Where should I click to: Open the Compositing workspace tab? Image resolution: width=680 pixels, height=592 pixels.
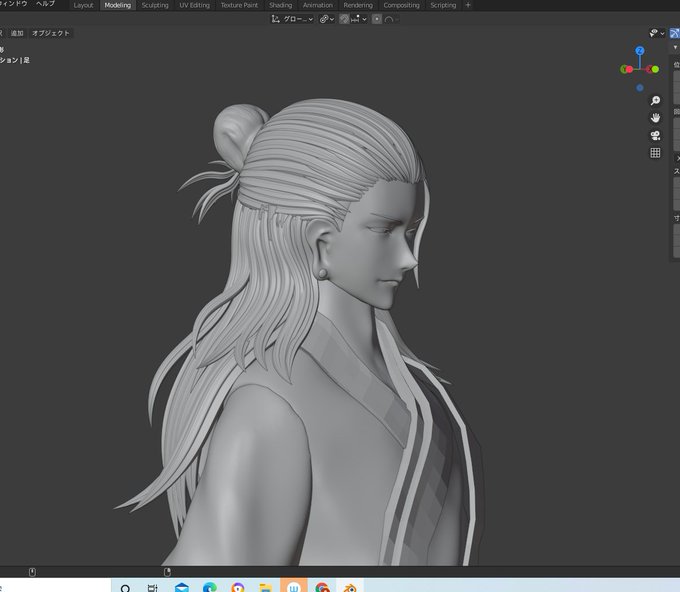401,5
